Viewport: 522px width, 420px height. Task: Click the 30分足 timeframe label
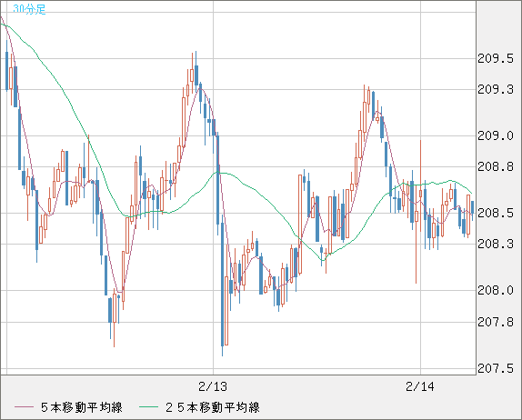point(29,9)
